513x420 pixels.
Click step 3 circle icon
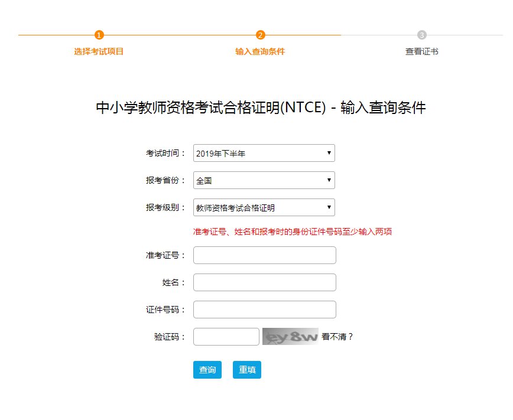421,35
